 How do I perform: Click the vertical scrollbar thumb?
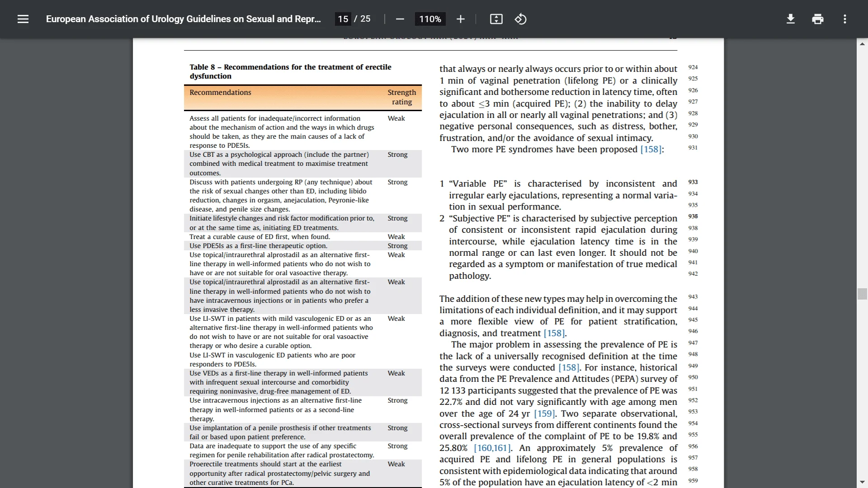click(862, 294)
